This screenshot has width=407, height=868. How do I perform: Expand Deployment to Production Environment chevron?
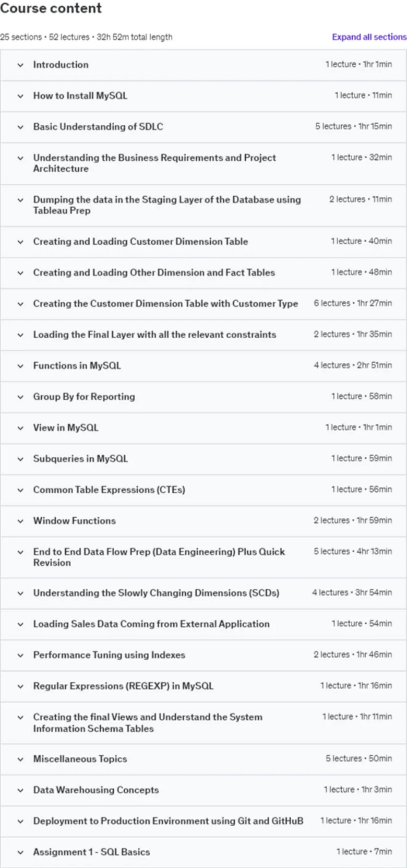20,821
